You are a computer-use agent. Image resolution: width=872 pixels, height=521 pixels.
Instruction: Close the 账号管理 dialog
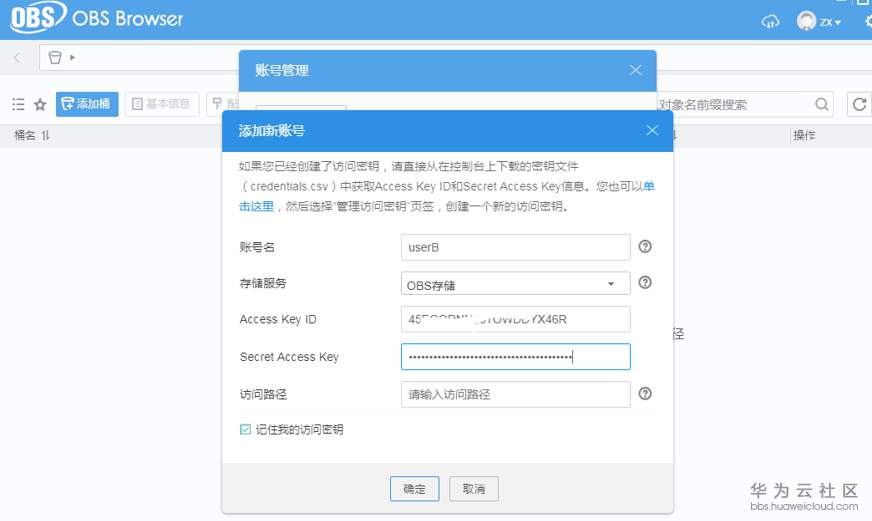click(x=636, y=70)
